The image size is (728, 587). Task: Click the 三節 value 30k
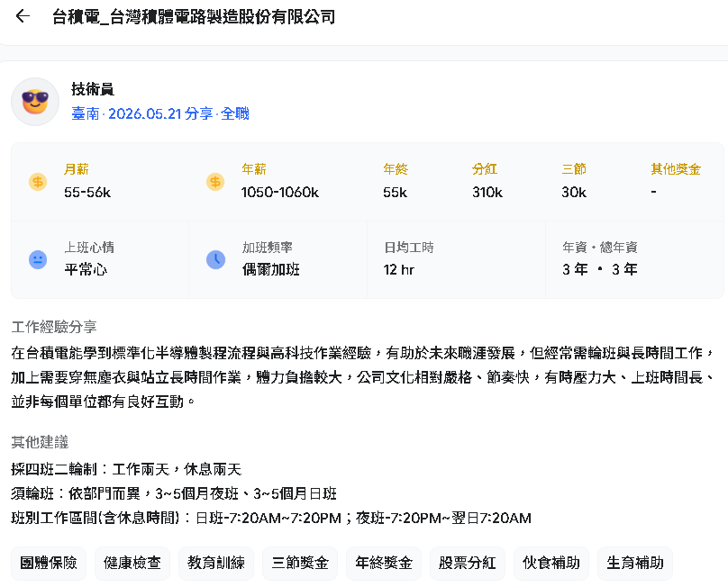(x=574, y=192)
